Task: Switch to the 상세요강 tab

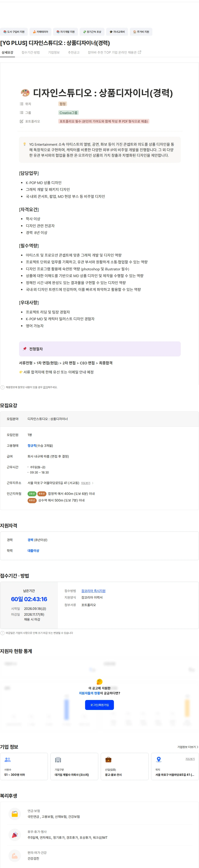Action: 7,53
